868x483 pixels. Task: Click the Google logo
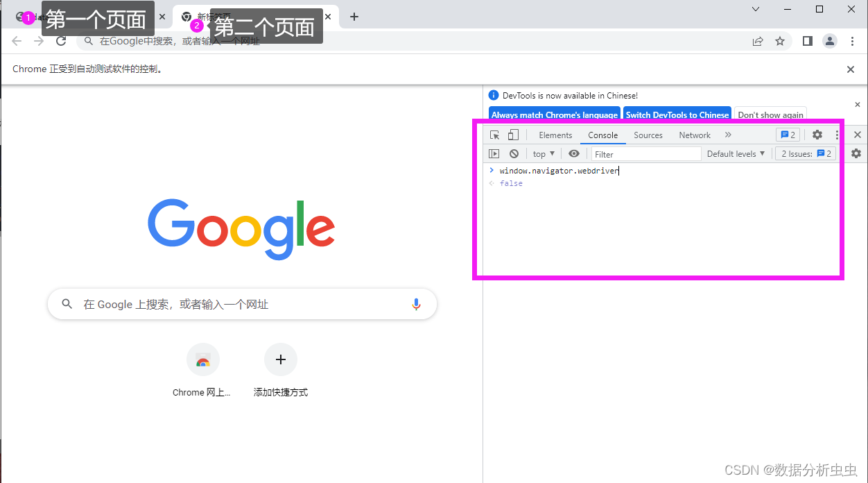241,230
